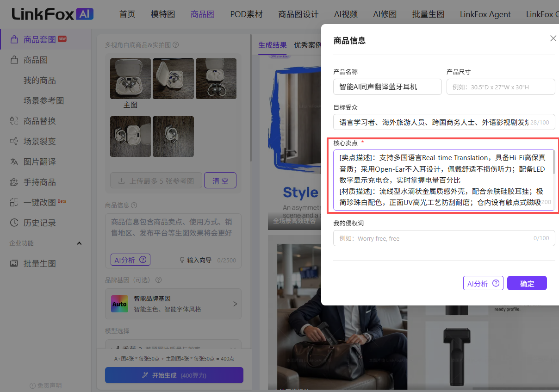
Task: Open the 模型选择 dropdown
Action: (173, 345)
